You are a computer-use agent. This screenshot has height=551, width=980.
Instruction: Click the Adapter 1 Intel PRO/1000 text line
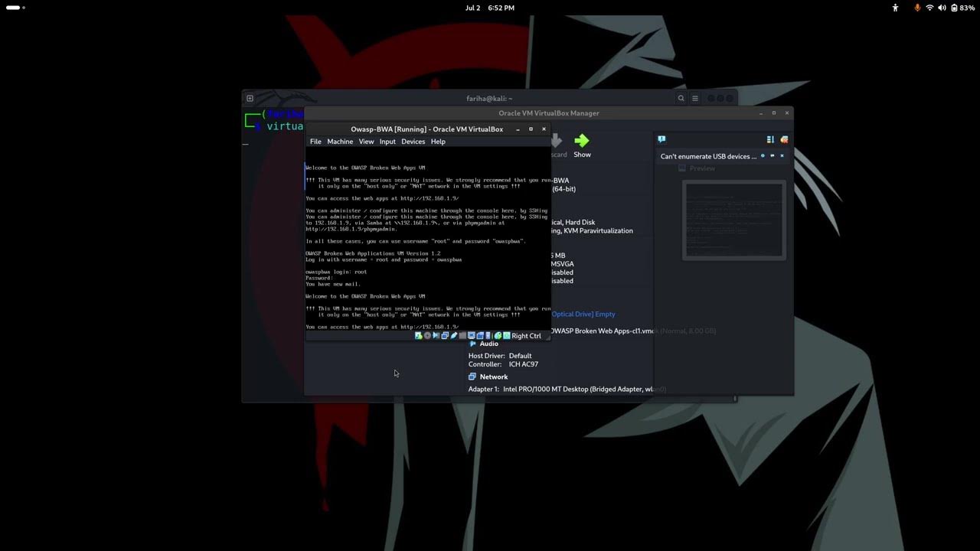point(567,389)
